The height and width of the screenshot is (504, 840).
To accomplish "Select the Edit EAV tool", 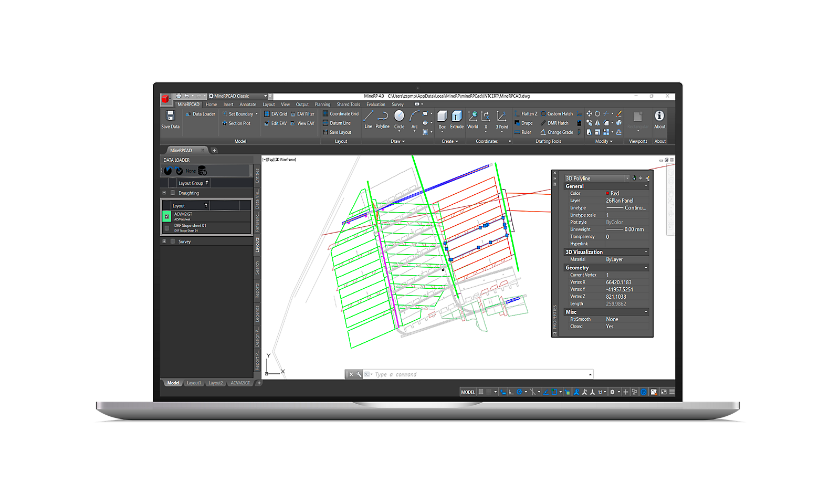I will click(x=276, y=123).
